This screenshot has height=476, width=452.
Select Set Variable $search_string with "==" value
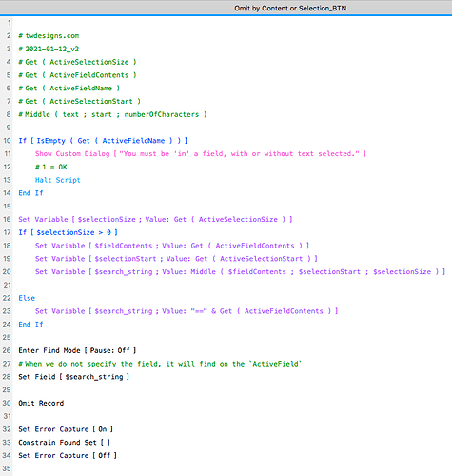[187, 311]
